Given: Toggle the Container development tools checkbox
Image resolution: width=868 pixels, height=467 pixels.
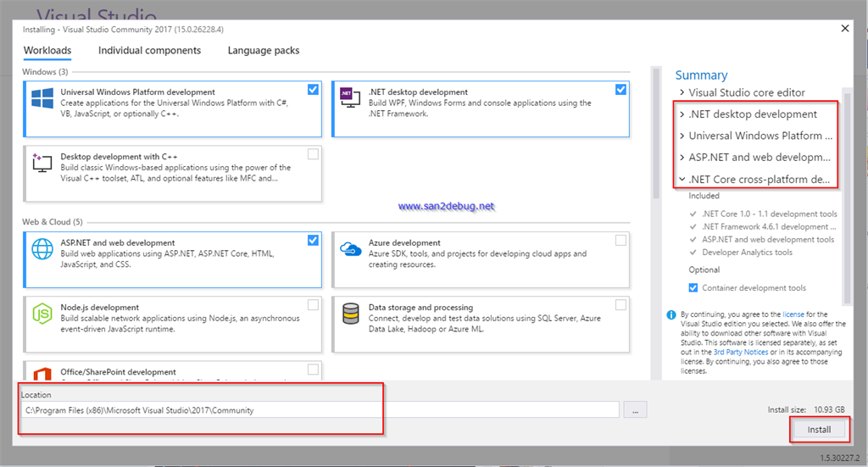Looking at the screenshot, I should point(693,288).
